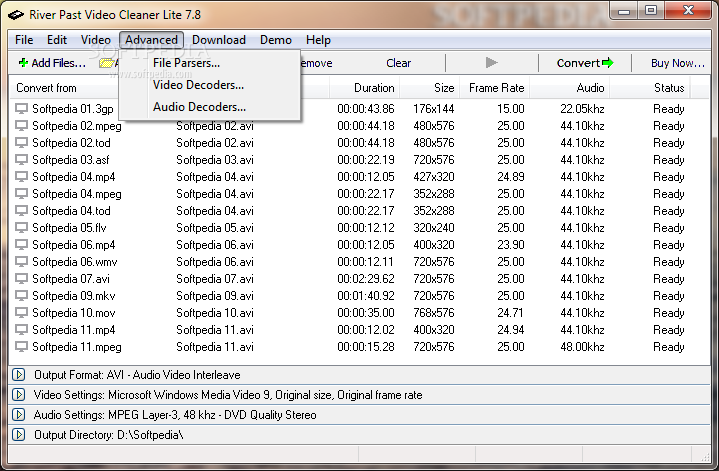Click Ready status of Softpedia 11.mpeg
The image size is (719, 471).
tap(669, 347)
